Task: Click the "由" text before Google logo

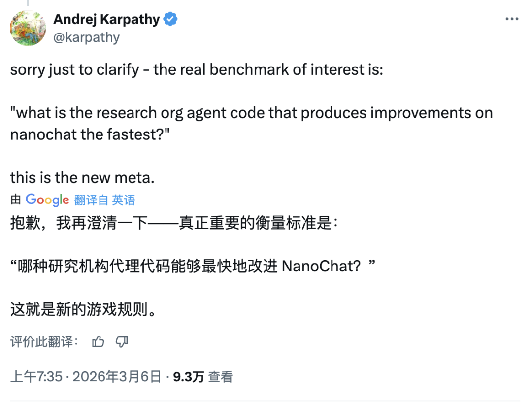Action: pyautogui.click(x=16, y=200)
